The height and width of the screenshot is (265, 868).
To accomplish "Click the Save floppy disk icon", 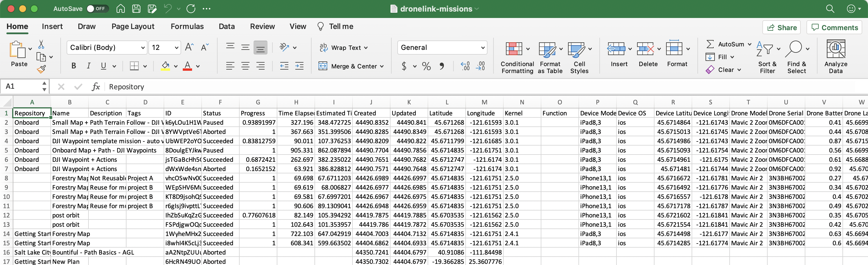I will point(136,9).
